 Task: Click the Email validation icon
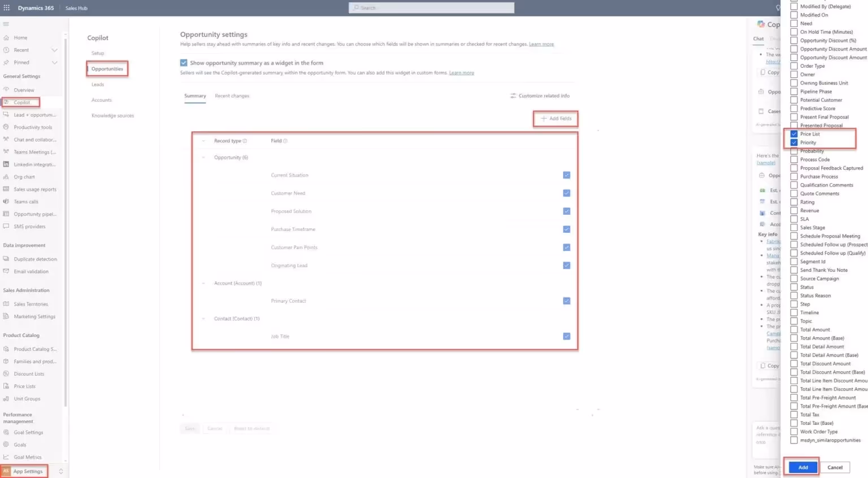coord(6,271)
